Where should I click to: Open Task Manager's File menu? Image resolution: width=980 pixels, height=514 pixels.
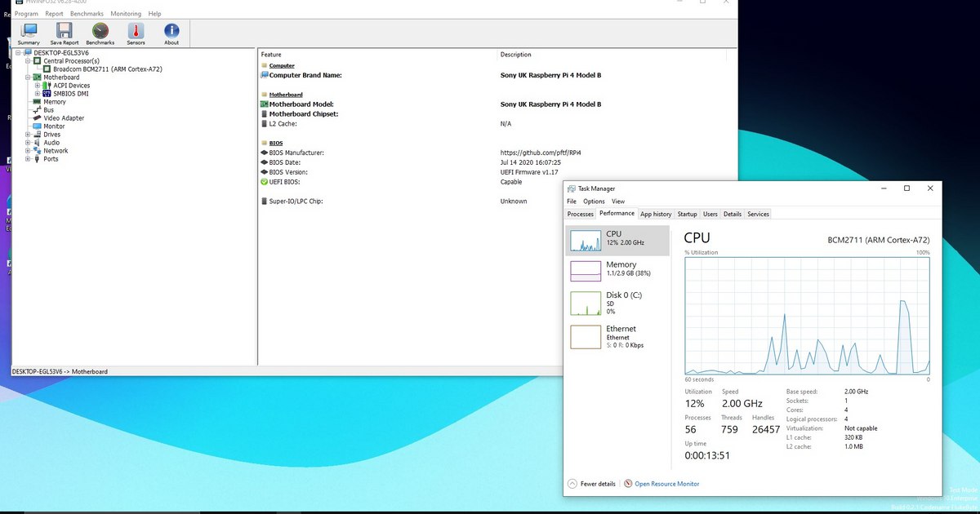click(x=572, y=202)
